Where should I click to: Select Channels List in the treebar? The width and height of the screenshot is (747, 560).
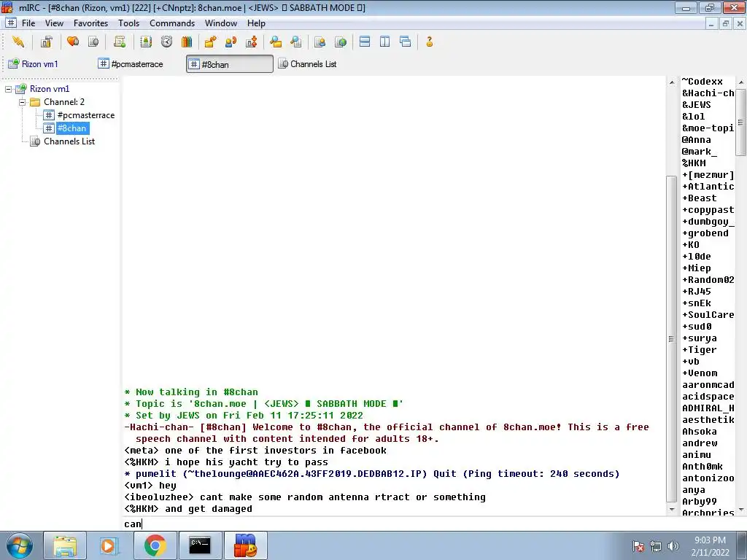(69, 141)
